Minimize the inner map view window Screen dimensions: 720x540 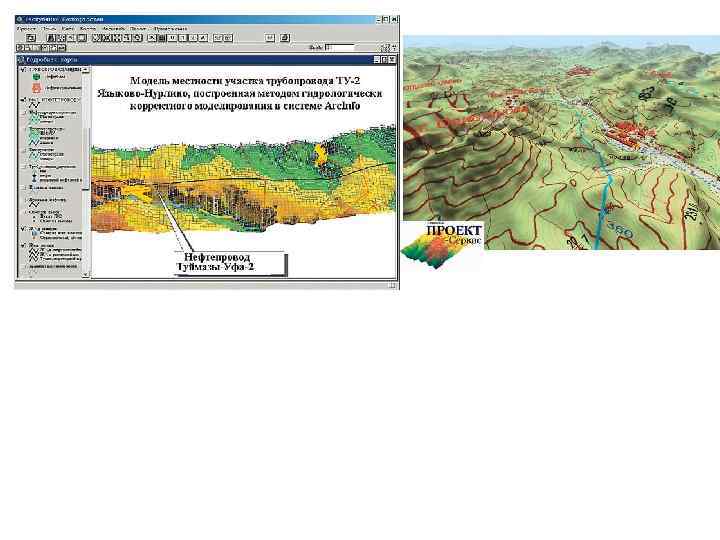[377, 59]
